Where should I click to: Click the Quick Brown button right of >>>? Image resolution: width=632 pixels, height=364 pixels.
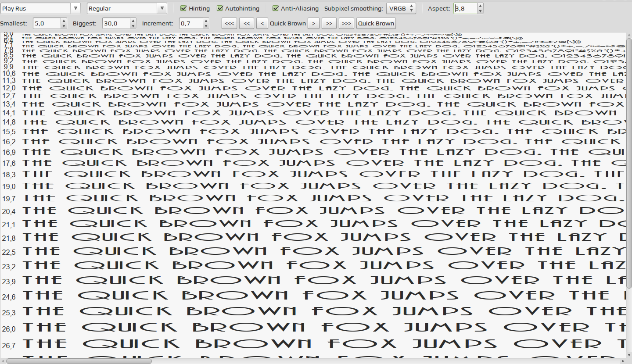point(376,23)
